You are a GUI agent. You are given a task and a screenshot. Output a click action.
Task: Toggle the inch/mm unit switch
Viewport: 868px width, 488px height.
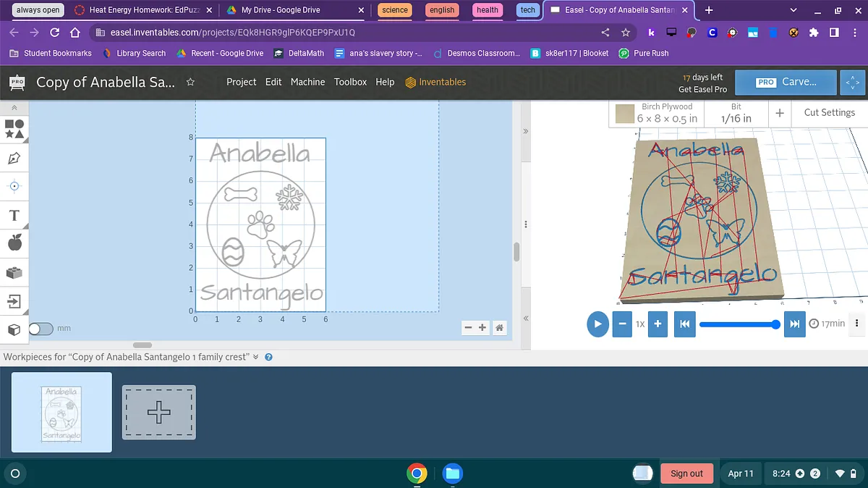coord(41,329)
